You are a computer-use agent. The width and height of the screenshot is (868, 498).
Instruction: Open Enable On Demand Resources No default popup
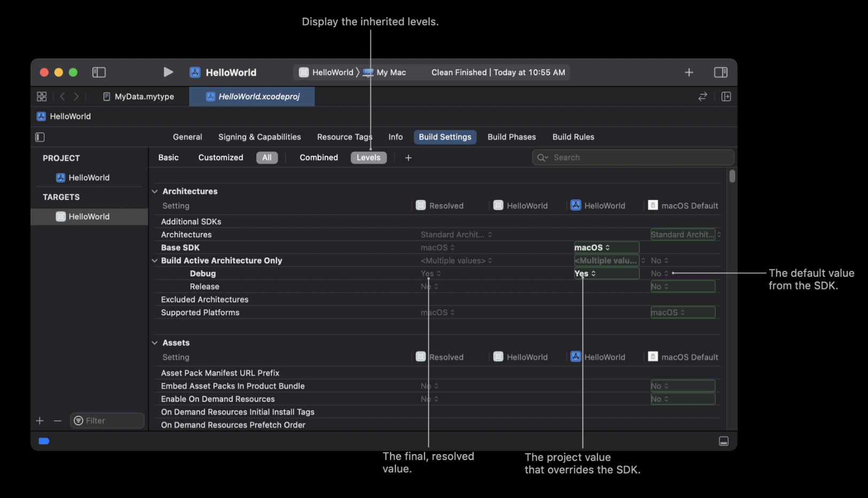click(x=683, y=399)
